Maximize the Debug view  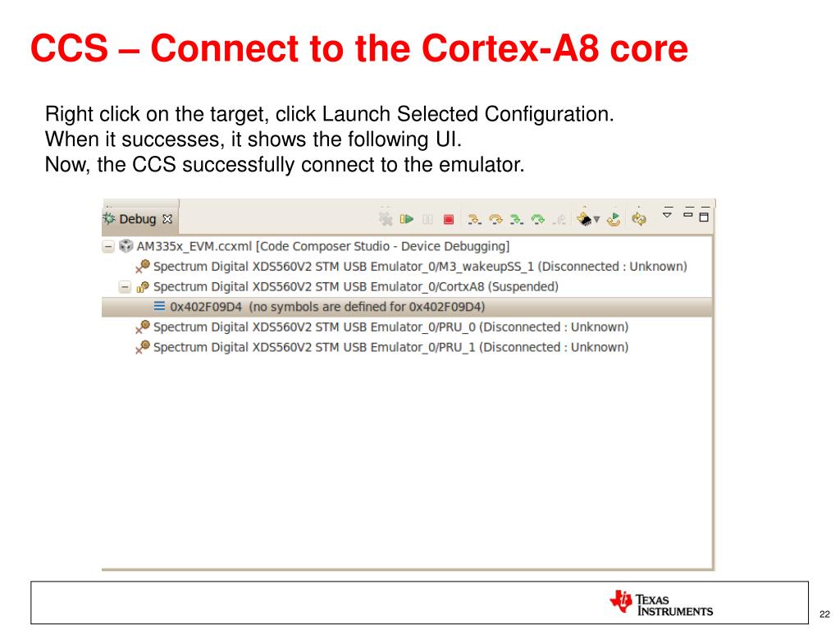[x=704, y=217]
